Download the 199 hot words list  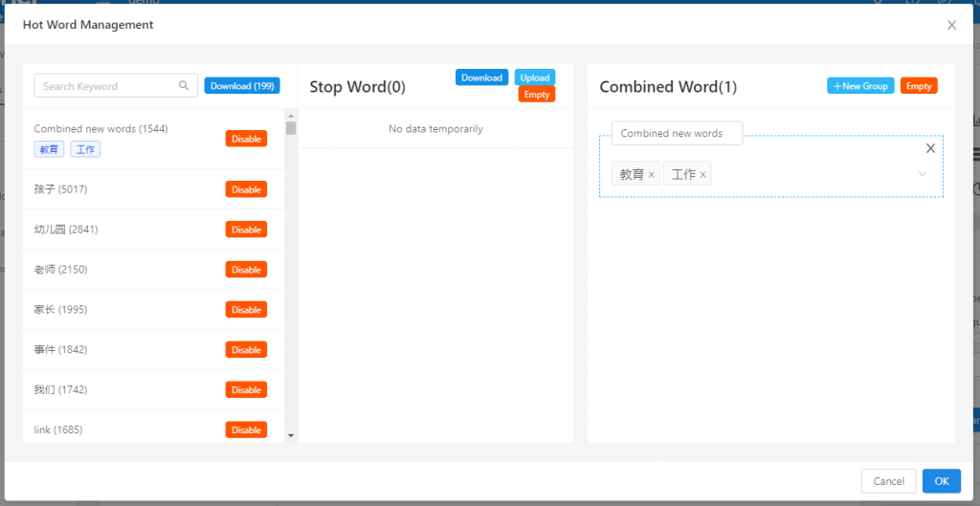(242, 86)
